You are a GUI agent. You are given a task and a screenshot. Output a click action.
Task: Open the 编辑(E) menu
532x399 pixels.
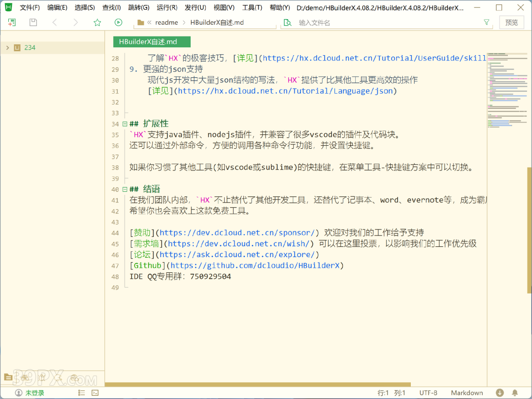click(x=57, y=7)
